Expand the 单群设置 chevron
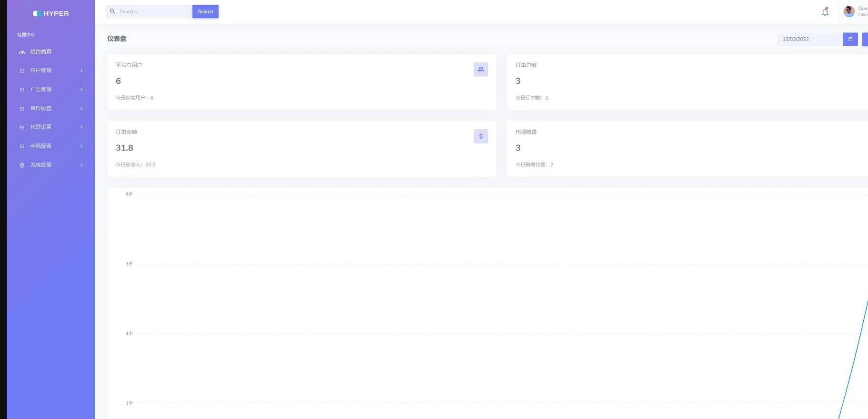This screenshot has width=868, height=419. pyautogui.click(x=81, y=109)
